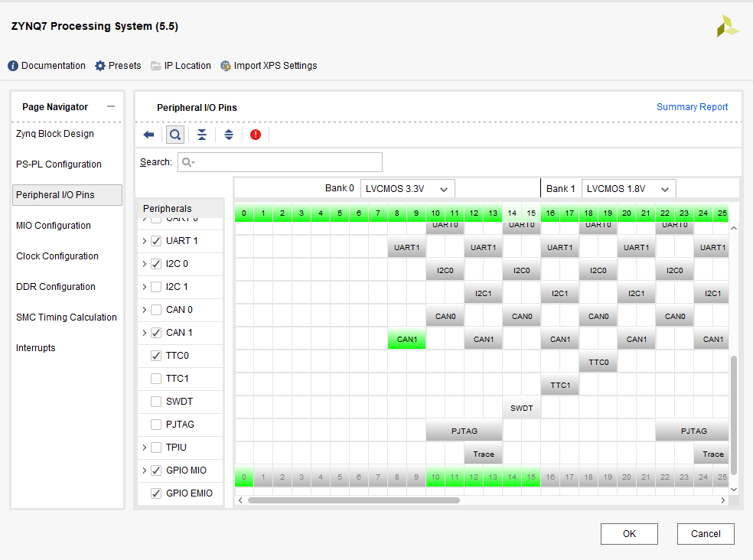Switch to Clock Configuration page
753x560 pixels.
[57, 256]
